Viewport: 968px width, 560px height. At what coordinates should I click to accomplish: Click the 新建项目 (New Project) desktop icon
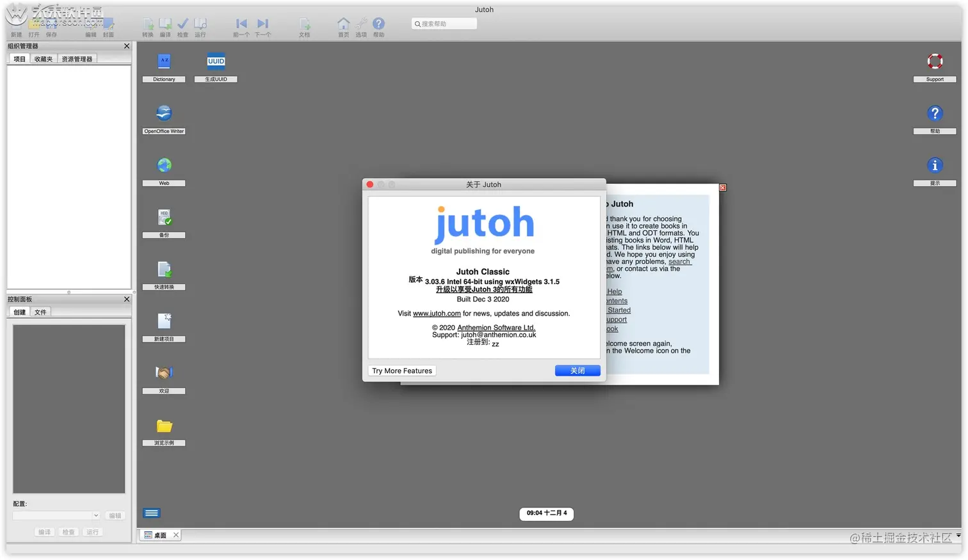[x=164, y=327]
